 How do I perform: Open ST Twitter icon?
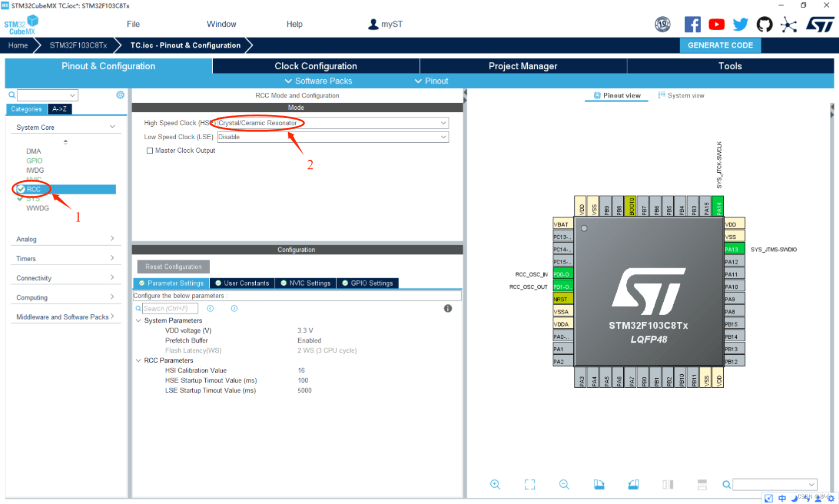[x=741, y=24]
